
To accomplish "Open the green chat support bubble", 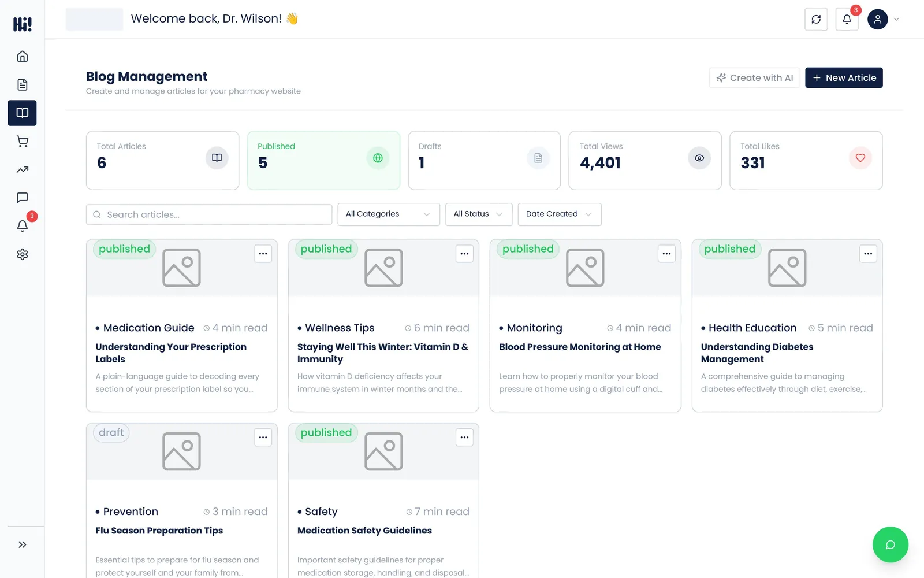I will point(890,544).
